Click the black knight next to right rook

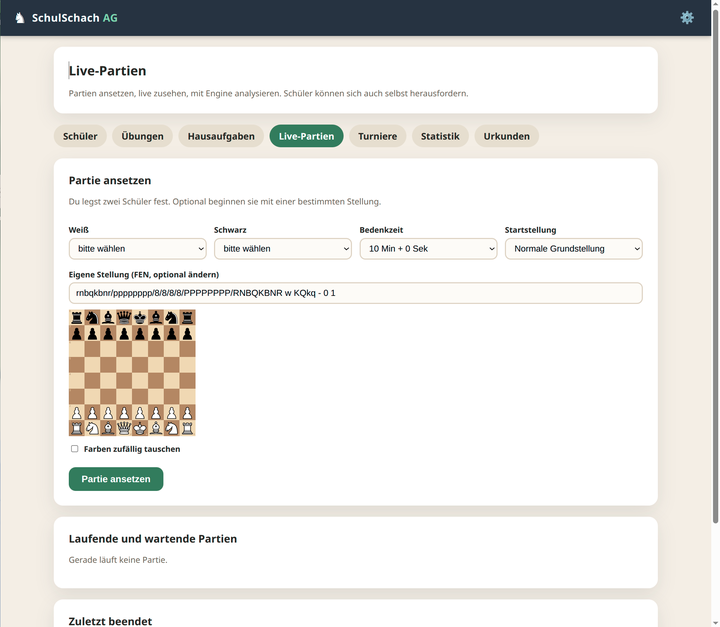[172, 317]
